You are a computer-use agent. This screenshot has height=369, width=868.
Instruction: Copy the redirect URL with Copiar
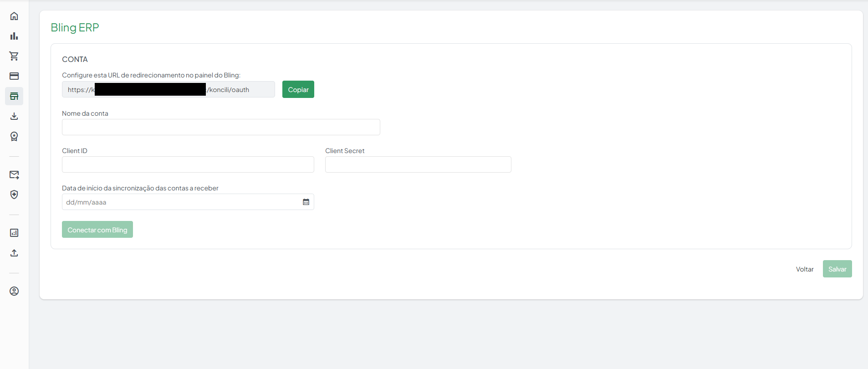(x=298, y=89)
